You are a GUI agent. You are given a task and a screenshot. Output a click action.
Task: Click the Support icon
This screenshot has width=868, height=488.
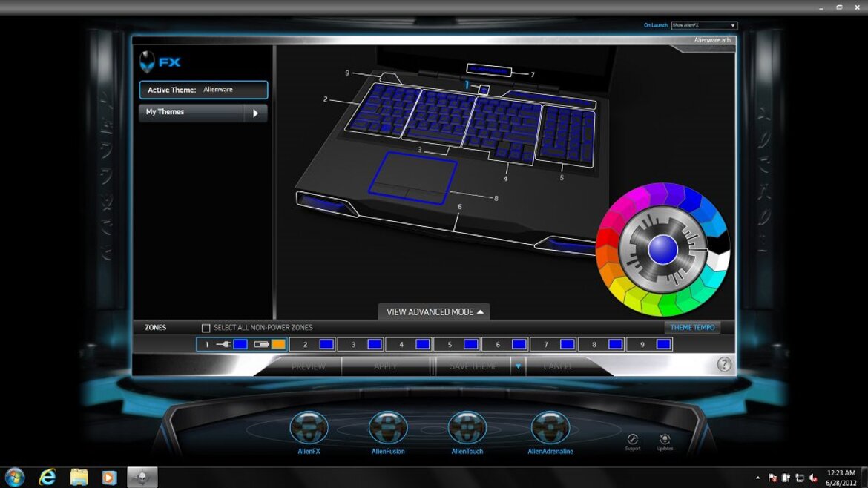click(x=633, y=439)
